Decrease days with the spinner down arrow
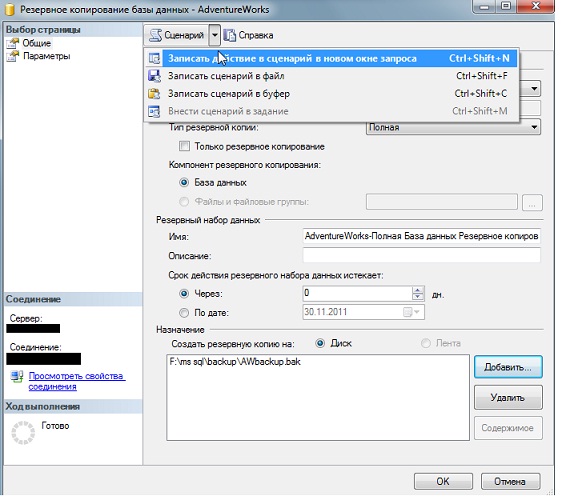This screenshot has width=568, height=504. click(418, 297)
